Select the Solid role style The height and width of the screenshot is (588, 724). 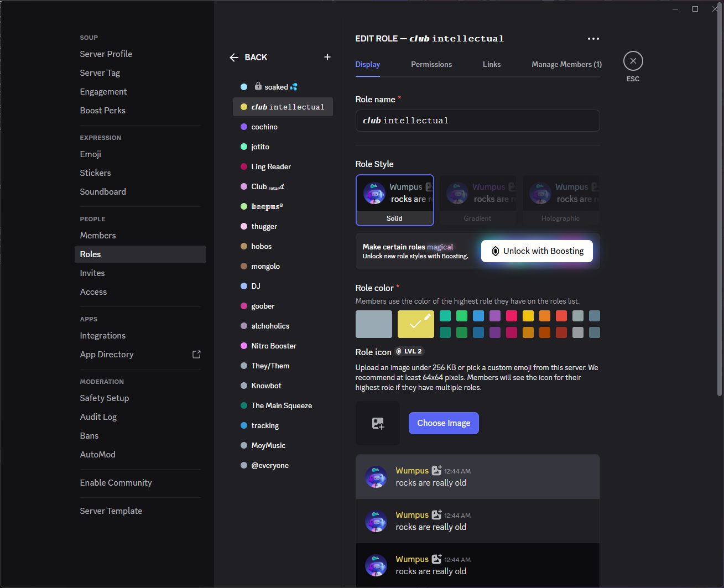[x=394, y=200]
